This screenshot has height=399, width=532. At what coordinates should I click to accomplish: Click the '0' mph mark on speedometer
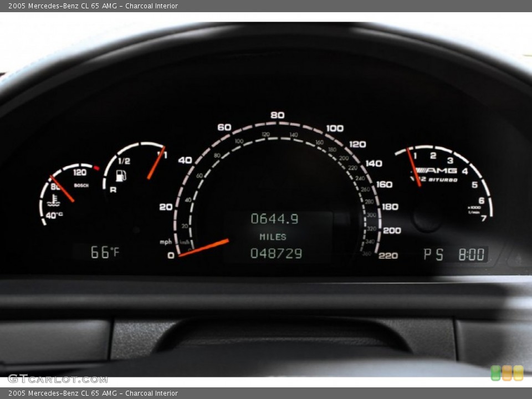[x=171, y=255]
